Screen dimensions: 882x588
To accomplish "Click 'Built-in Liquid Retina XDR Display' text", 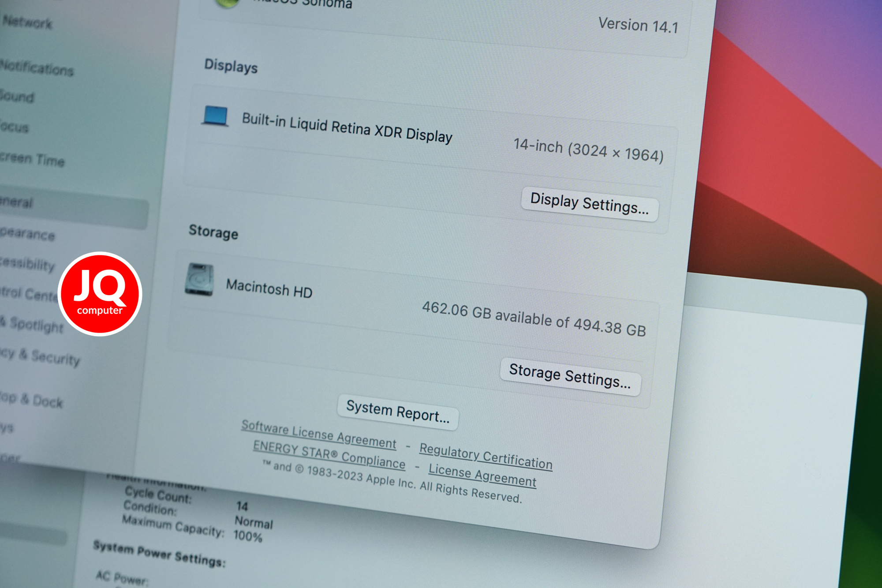I will (x=348, y=127).
